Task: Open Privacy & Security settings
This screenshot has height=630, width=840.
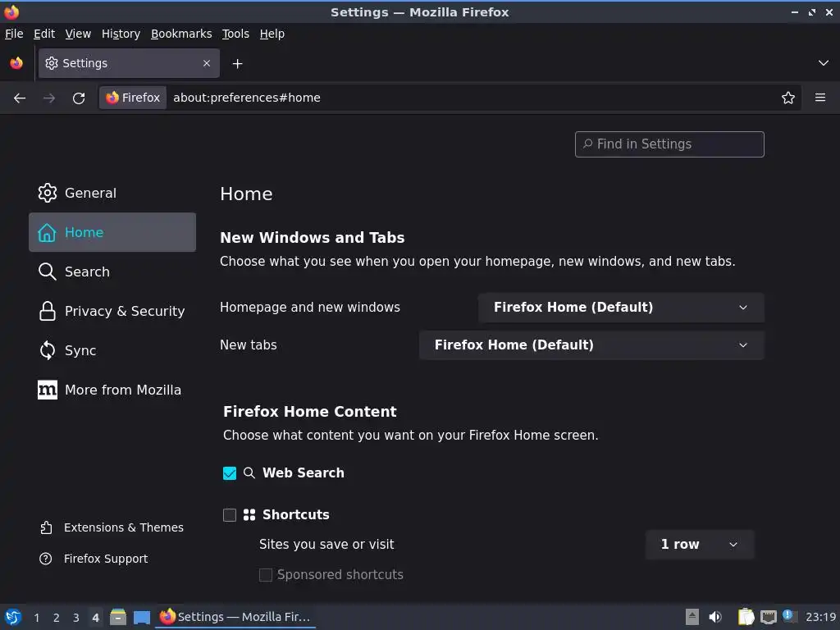Action: coord(112,311)
